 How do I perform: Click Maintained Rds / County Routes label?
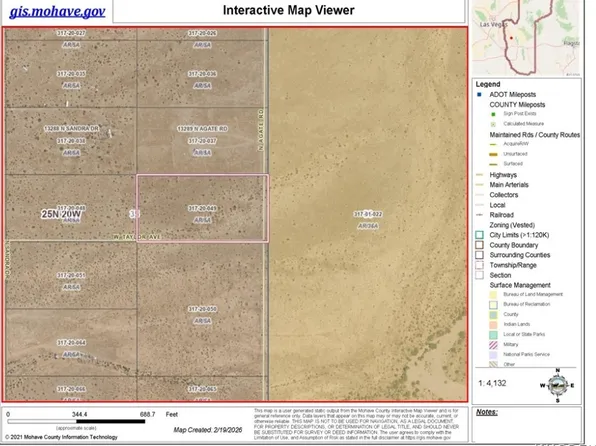[x=534, y=135]
